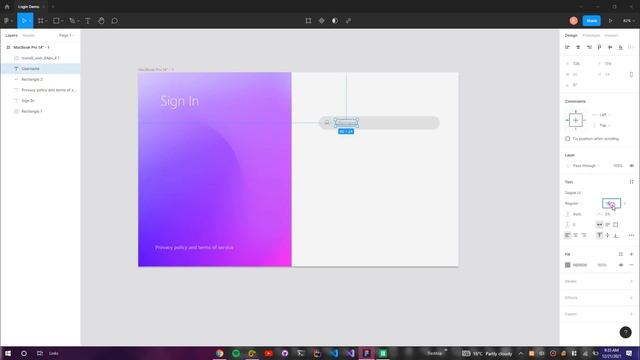Add a new fill with plus icon
The image size is (640, 360).
coord(631,254)
